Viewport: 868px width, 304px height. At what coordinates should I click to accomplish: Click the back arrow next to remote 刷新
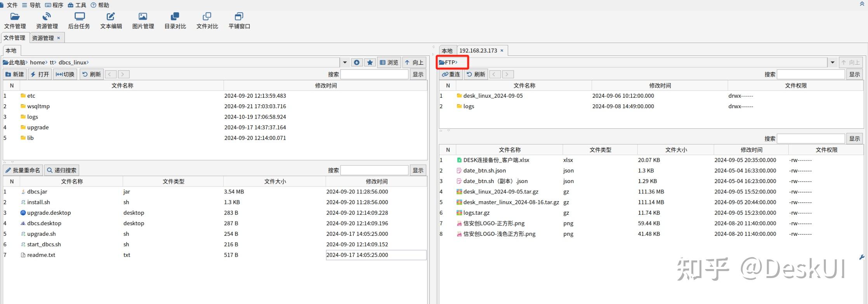pyautogui.click(x=495, y=74)
